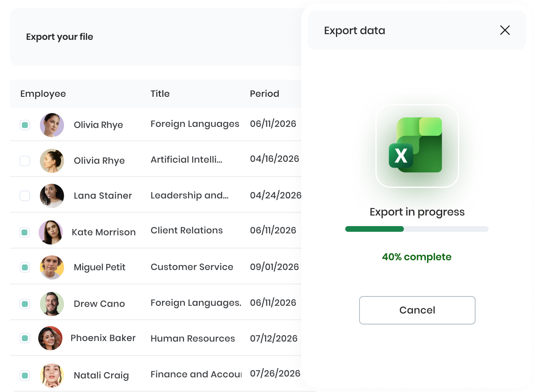Viewport: 535px width, 392px height.
Task: Check the Lana Stainer row checkbox
Action: click(x=25, y=196)
